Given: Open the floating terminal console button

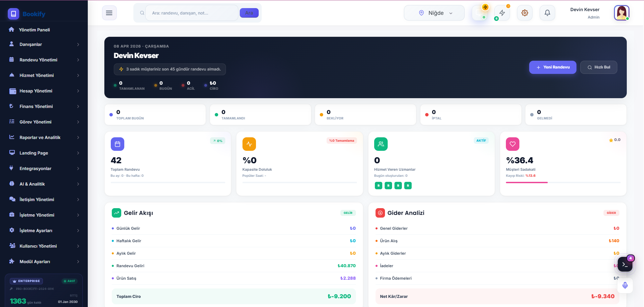Looking at the screenshot, I should (625, 264).
